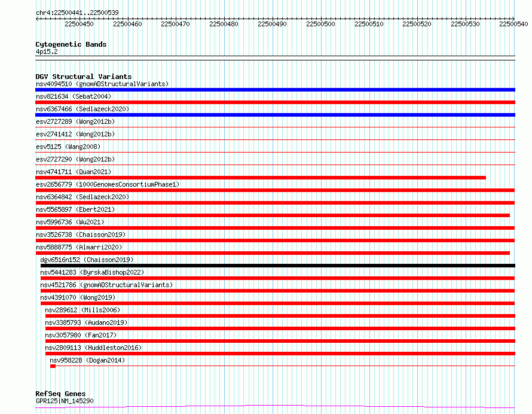Click ruler position 22500530
This screenshot has width=532, height=414.
coord(465,24)
